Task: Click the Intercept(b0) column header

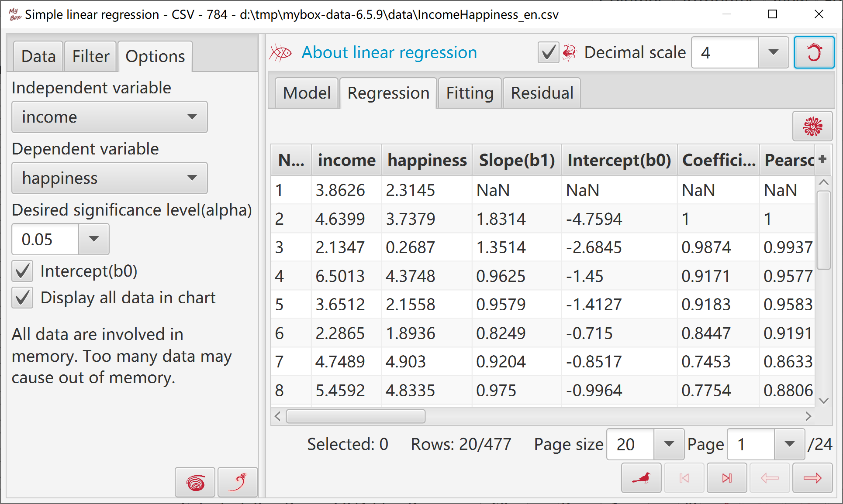Action: point(619,160)
